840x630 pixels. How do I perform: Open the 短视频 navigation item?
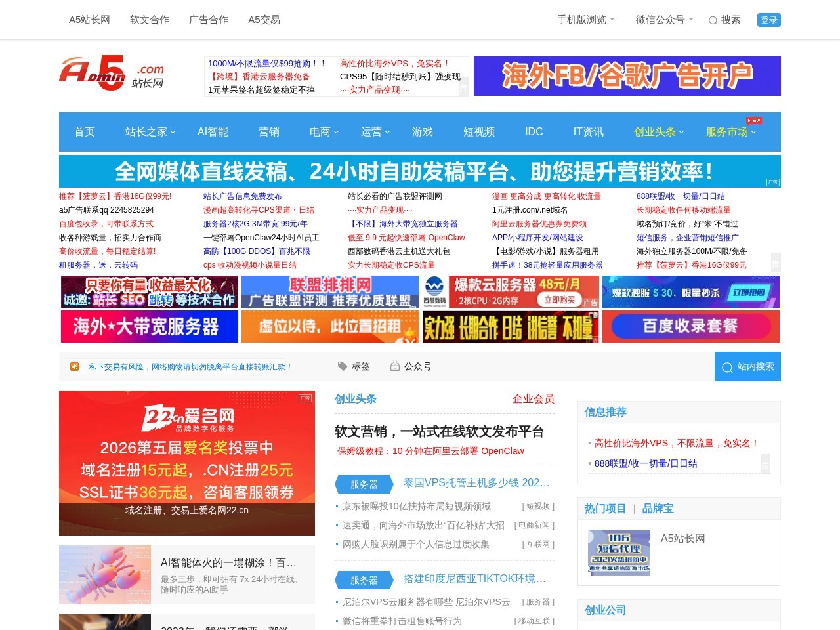[x=478, y=132]
